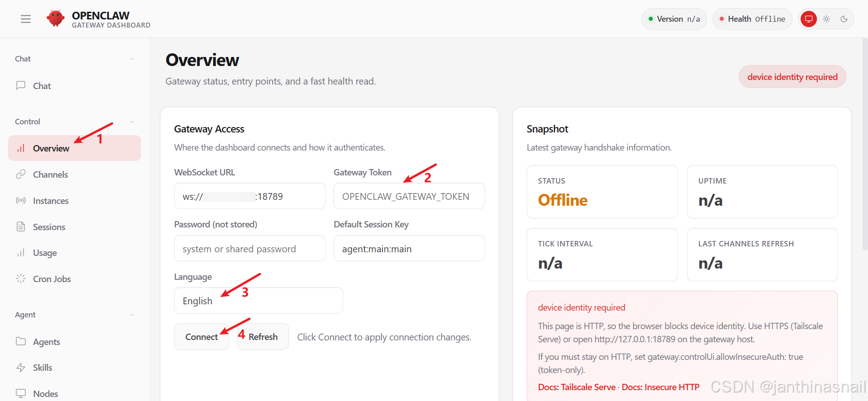Collapse the Chat sidebar section
Screen dimensions: 868x401
132,59
